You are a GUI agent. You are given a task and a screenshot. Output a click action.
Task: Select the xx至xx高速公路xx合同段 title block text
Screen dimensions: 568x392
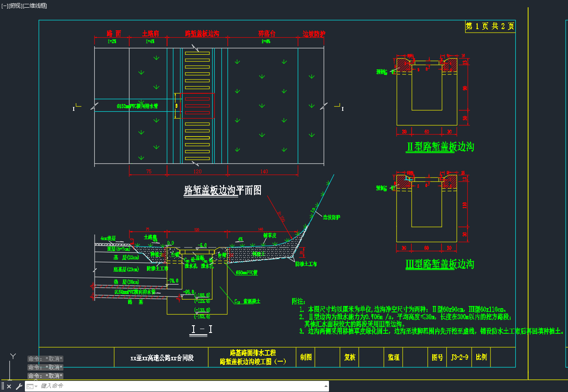(162, 358)
